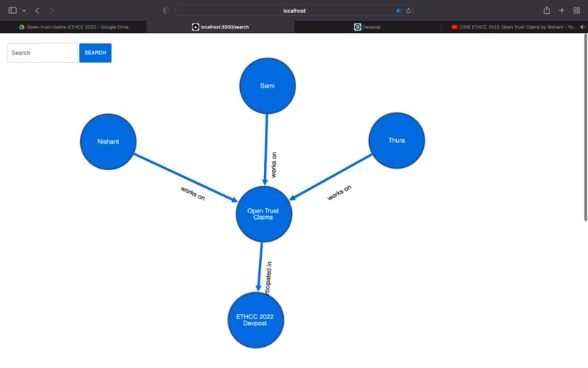Screen dimensions: 588x368
Task: Go back with the back arrow
Action: pyautogui.click(x=37, y=10)
